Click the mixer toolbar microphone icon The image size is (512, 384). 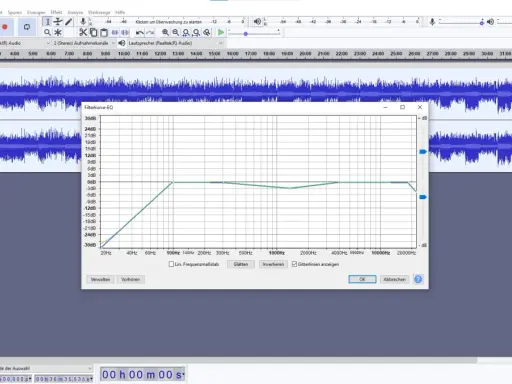click(x=432, y=22)
